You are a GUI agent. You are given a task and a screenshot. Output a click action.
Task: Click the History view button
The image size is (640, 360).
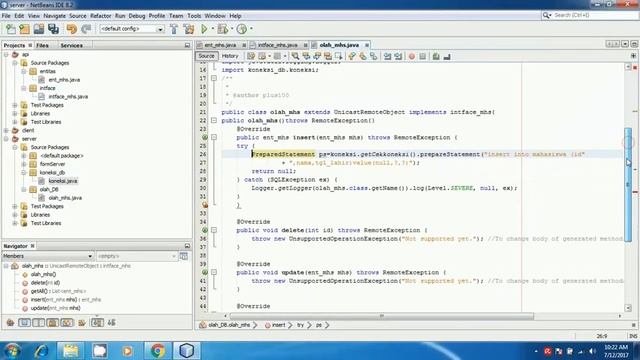[x=230, y=56]
